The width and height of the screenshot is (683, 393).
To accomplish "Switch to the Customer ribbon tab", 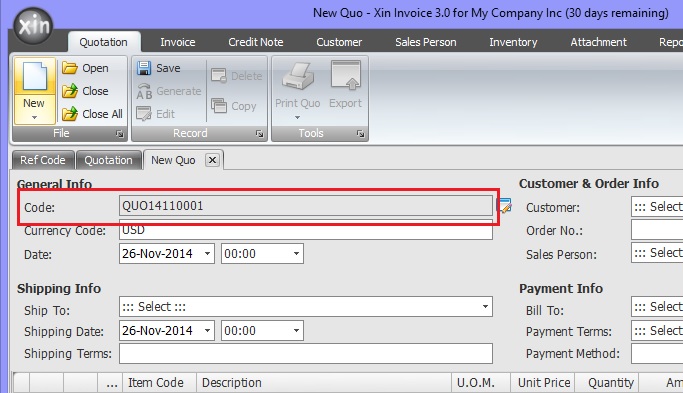I will pyautogui.click(x=339, y=42).
